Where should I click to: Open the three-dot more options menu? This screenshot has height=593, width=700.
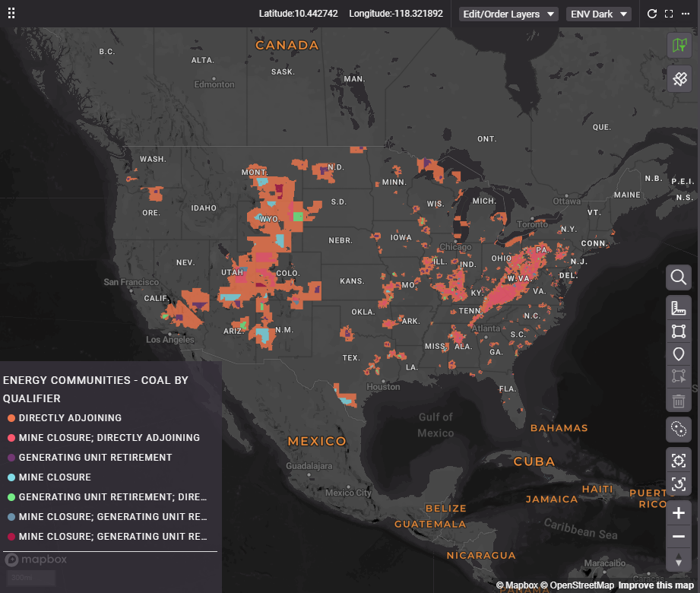(x=686, y=14)
